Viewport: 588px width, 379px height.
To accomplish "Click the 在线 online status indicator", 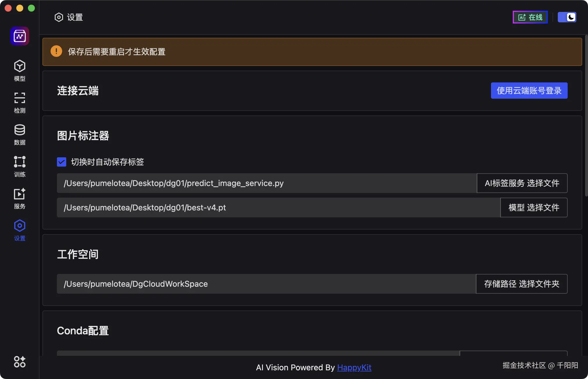I will (530, 17).
